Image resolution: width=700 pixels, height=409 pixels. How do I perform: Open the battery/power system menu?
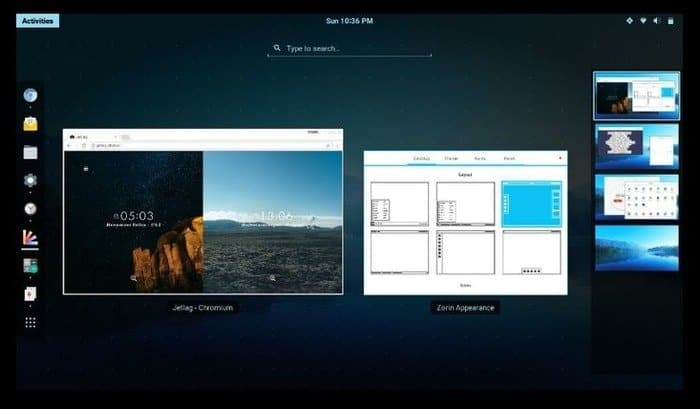tap(671, 21)
